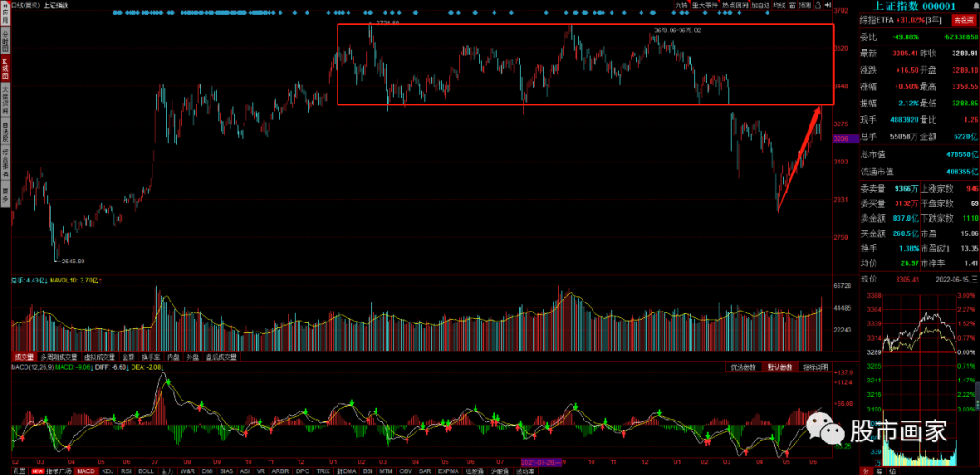The width and height of the screenshot is (980, 475).
Task: Toggle 均线 moving averages display
Action: (x=779, y=5)
